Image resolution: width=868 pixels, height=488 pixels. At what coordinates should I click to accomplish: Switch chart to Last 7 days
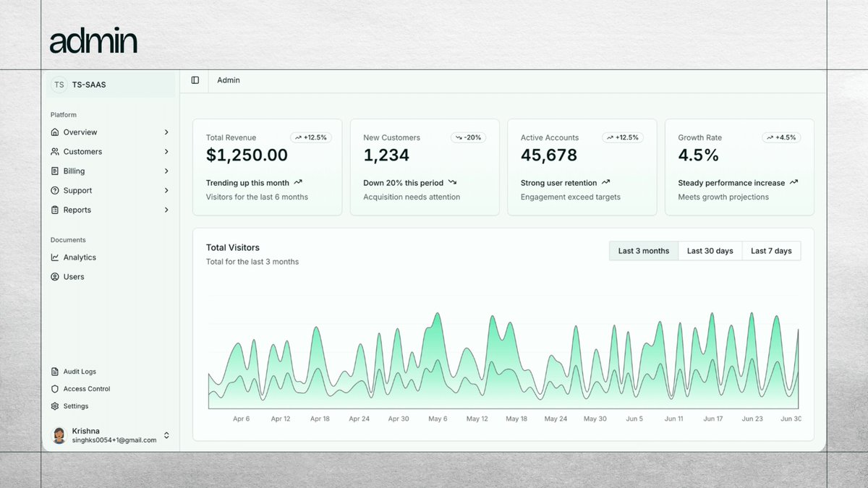771,251
